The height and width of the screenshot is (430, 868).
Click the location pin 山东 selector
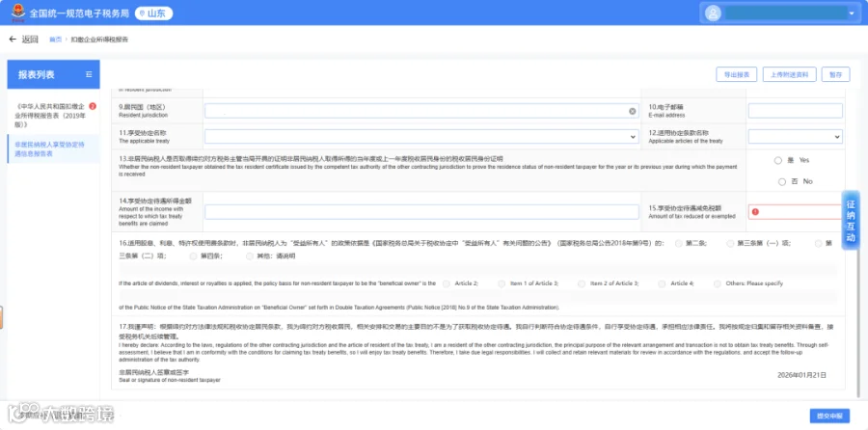point(153,13)
